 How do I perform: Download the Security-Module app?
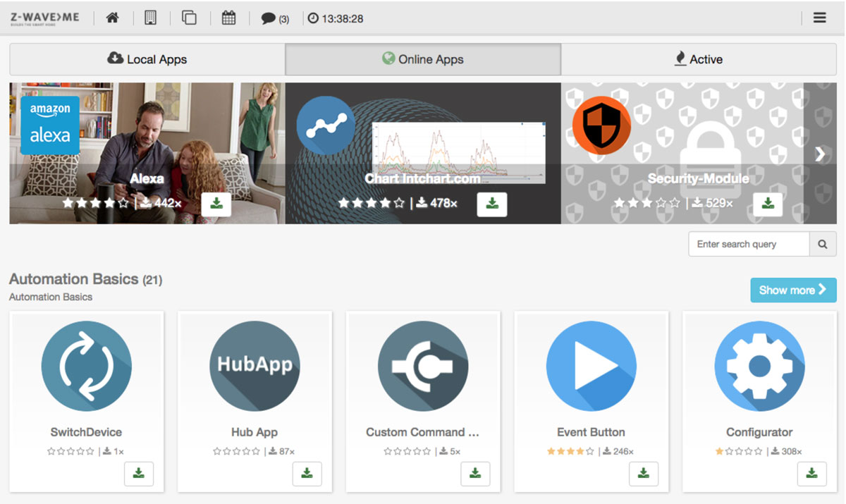[x=768, y=204]
